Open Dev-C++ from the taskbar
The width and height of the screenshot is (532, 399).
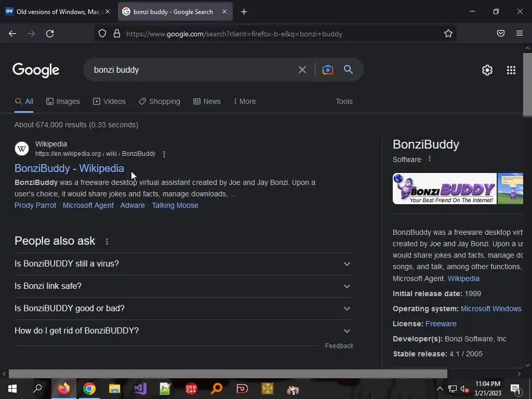[x=191, y=389]
